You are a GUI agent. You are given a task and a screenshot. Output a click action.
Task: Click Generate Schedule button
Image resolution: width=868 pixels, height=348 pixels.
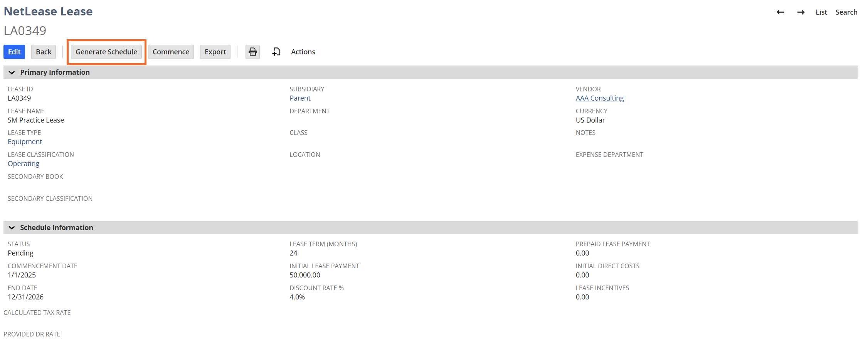tap(106, 52)
